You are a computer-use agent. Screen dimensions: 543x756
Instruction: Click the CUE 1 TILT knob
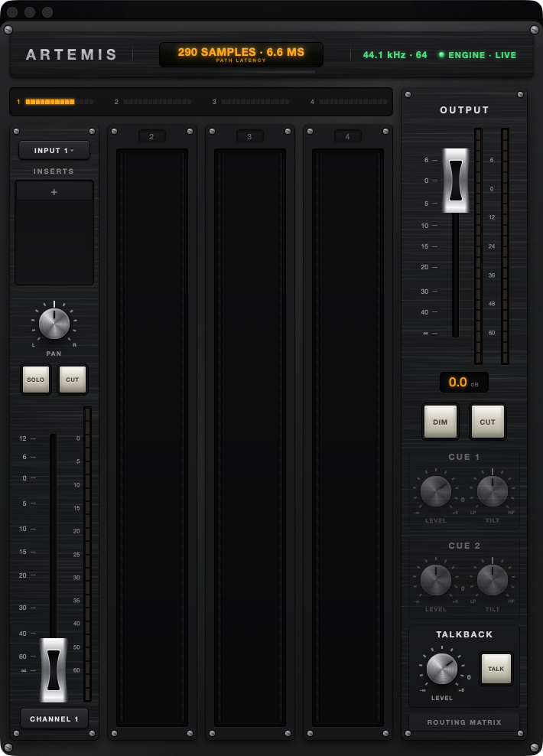(x=493, y=491)
